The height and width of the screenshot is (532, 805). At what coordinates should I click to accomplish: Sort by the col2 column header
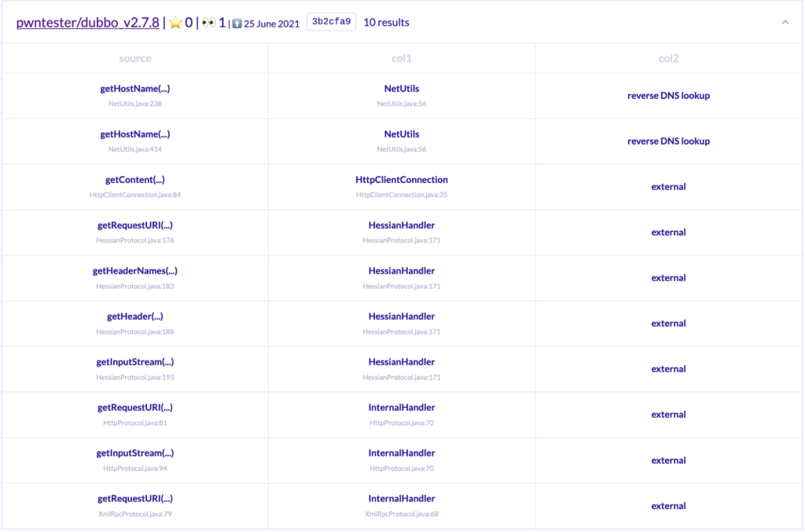[x=668, y=58]
